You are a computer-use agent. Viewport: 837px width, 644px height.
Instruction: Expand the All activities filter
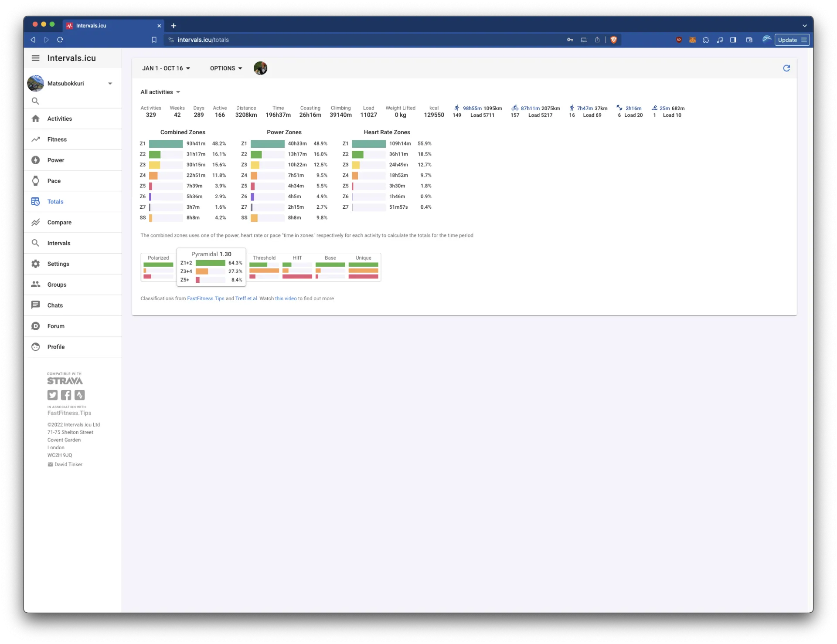(160, 92)
